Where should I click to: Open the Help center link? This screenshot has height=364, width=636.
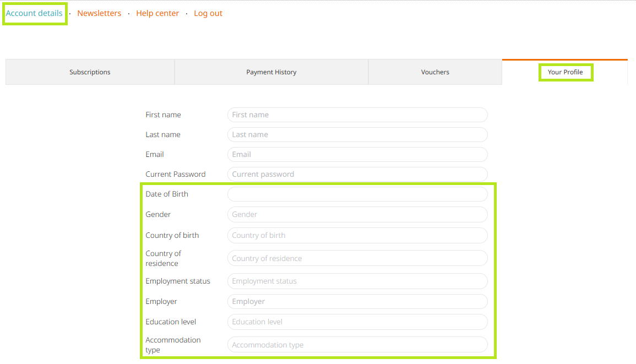[x=157, y=13]
